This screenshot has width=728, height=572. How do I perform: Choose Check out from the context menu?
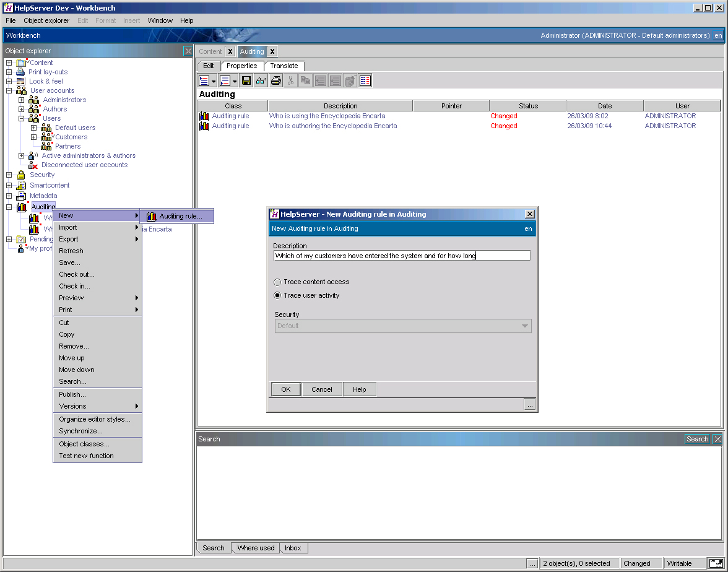[76, 274]
